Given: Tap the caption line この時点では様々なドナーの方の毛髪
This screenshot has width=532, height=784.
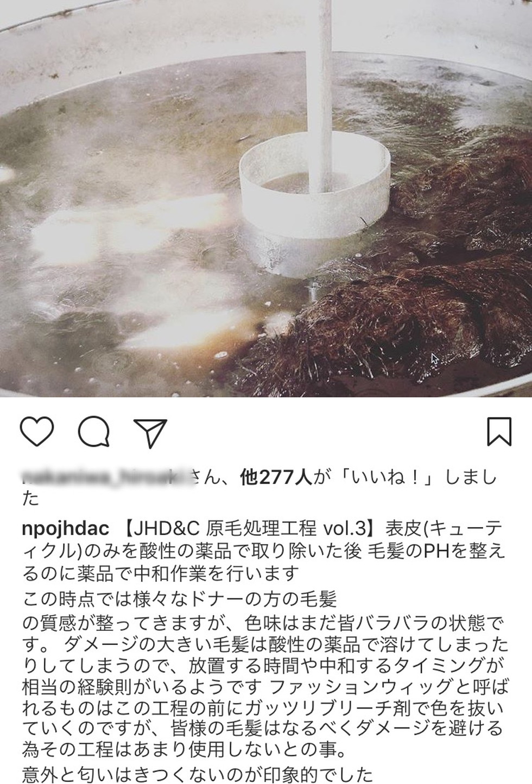Looking at the screenshot, I should coord(180,600).
